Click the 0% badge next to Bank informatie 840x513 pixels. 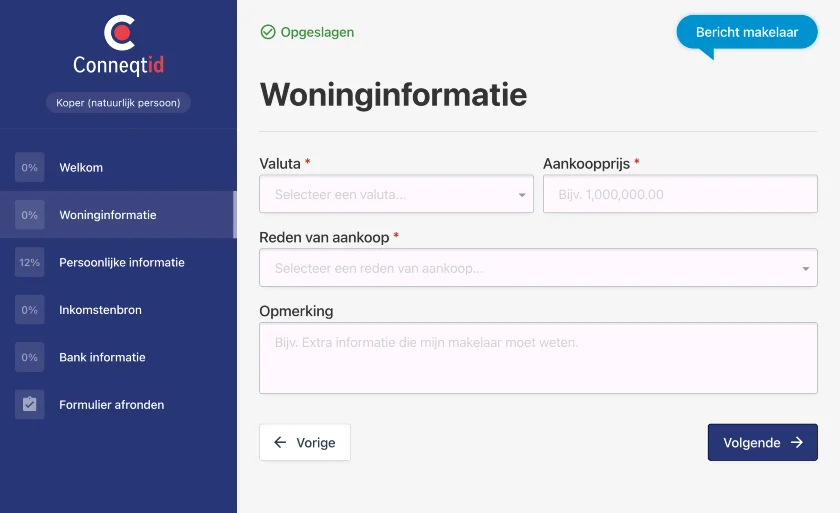(x=29, y=357)
